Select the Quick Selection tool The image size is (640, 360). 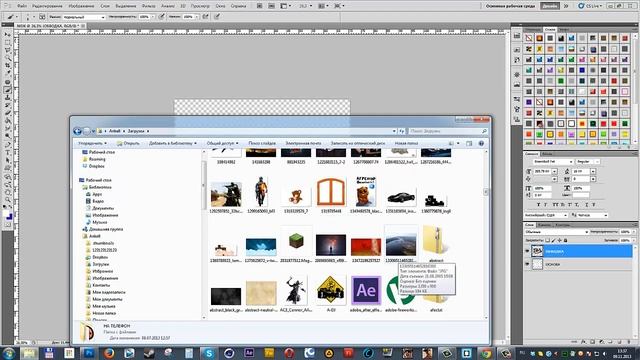coord(8,58)
